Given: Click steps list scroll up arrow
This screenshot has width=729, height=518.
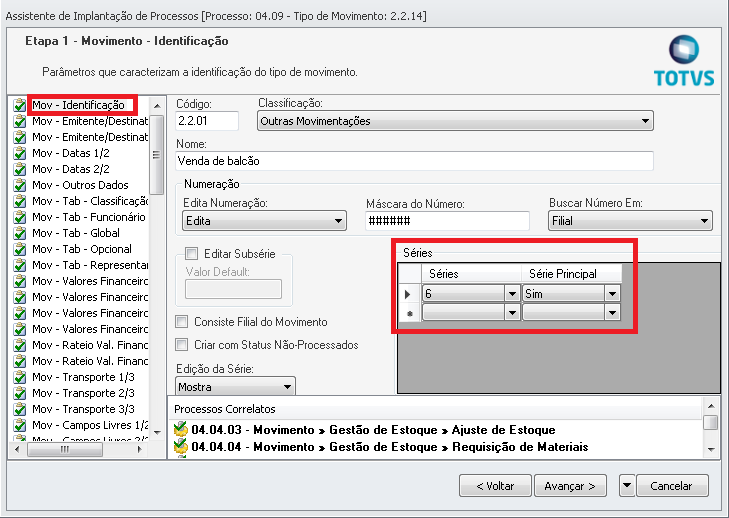Looking at the screenshot, I should [157, 106].
